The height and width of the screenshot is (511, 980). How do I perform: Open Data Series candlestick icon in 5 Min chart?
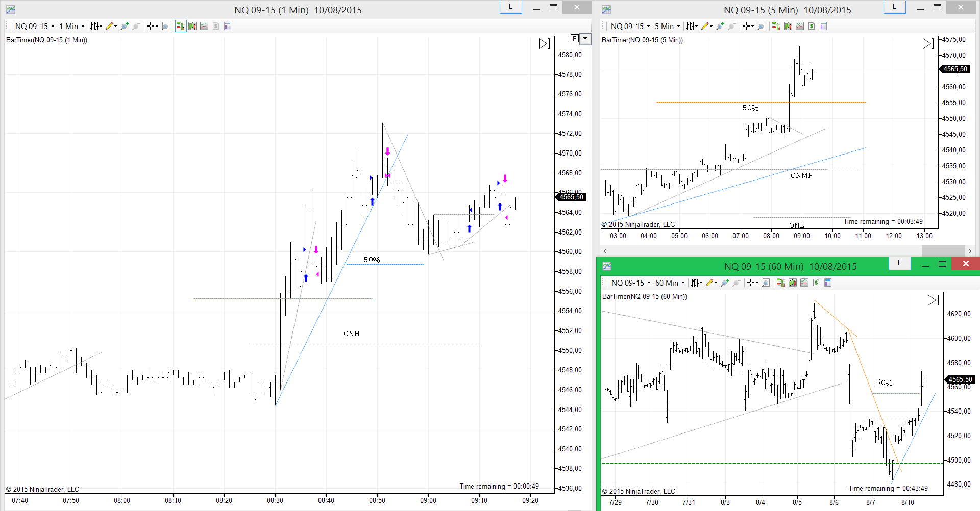pos(788,26)
